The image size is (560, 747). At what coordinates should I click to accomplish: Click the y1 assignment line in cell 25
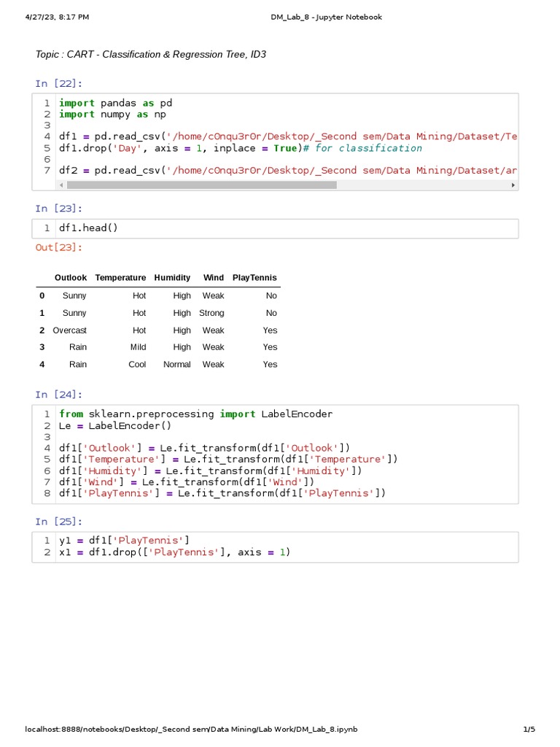click(124, 541)
